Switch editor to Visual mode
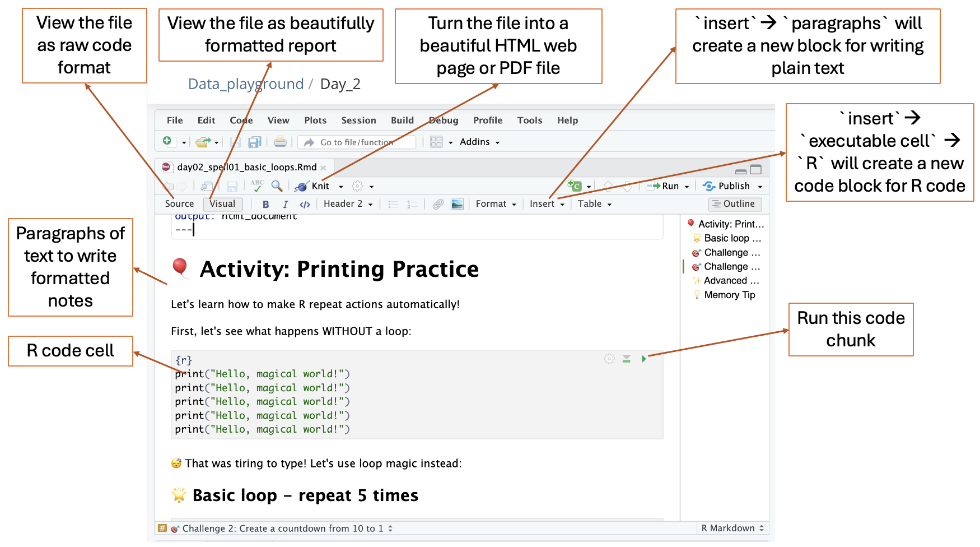The width and height of the screenshot is (980, 547). click(222, 204)
